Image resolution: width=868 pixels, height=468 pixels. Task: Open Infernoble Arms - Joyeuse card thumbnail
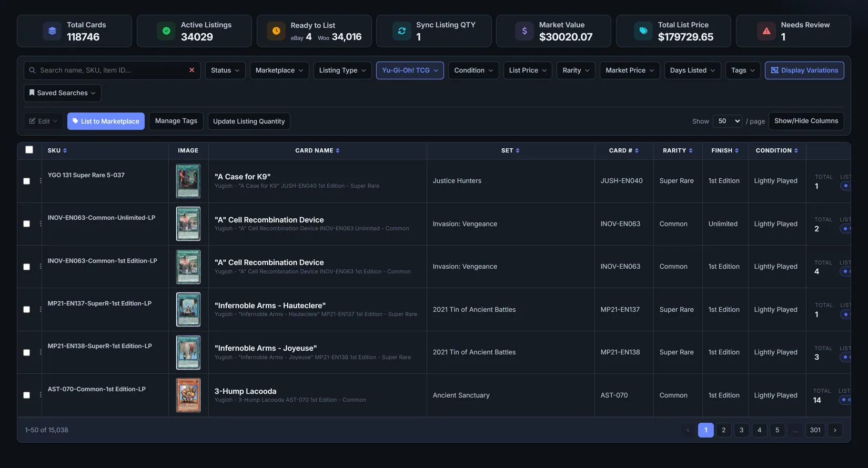(188, 352)
